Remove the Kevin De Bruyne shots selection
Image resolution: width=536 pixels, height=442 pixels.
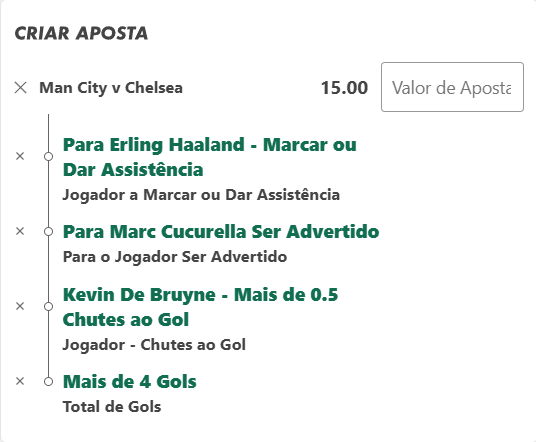(20, 306)
